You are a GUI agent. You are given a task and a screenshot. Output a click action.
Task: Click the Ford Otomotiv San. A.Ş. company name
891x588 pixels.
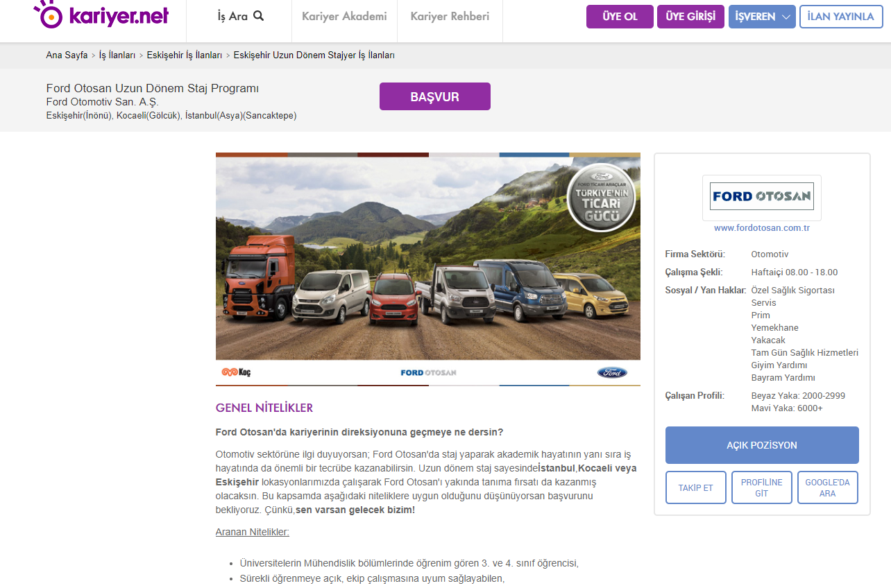coord(103,102)
